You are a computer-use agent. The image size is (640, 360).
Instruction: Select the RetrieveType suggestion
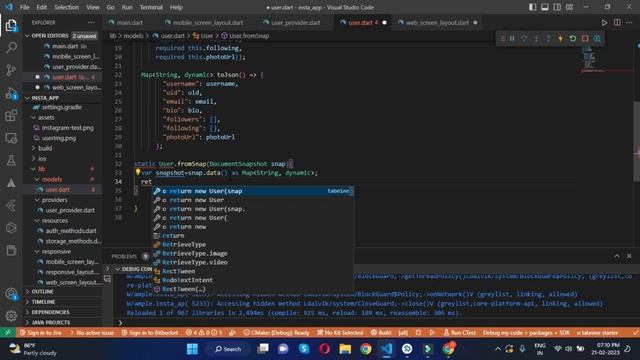point(253,244)
